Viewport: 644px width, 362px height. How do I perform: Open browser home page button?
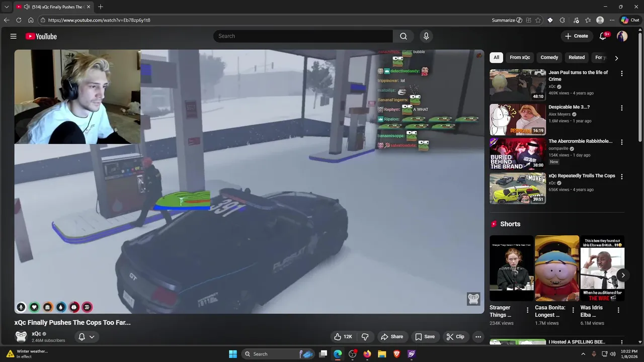tap(31, 20)
